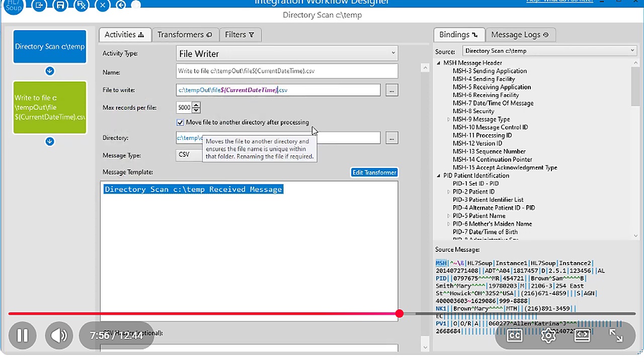Select the green Write to file activity box
644x362 pixels.
pos(50,108)
